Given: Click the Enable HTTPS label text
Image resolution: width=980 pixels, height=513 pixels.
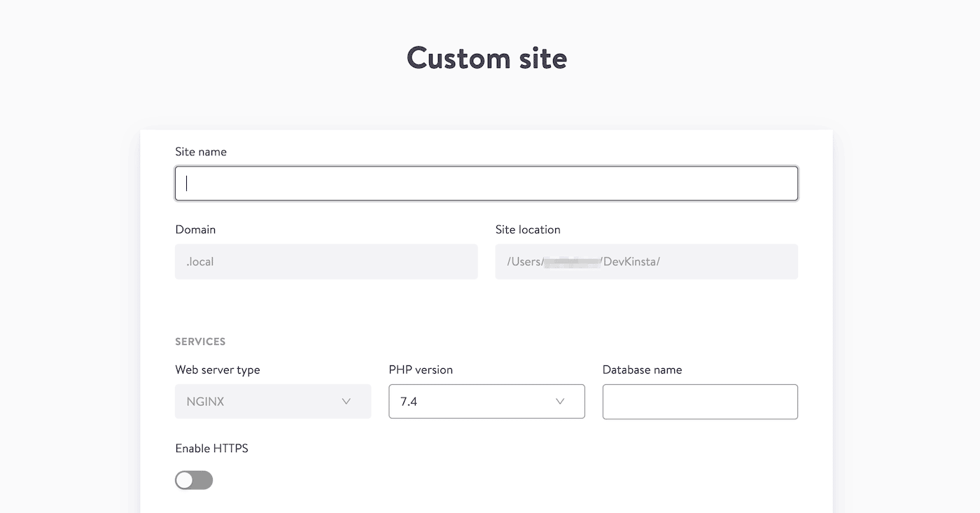Looking at the screenshot, I should click(211, 448).
